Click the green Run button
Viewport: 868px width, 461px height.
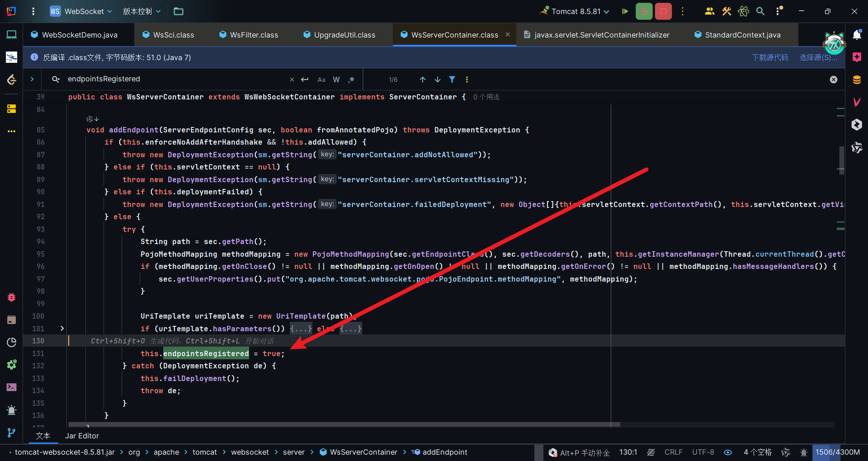625,11
